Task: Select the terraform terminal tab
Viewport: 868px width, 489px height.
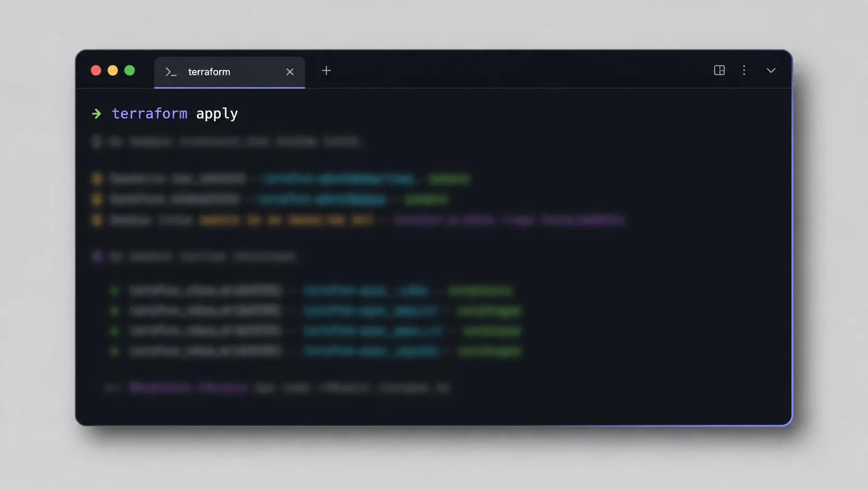Action: pos(229,72)
